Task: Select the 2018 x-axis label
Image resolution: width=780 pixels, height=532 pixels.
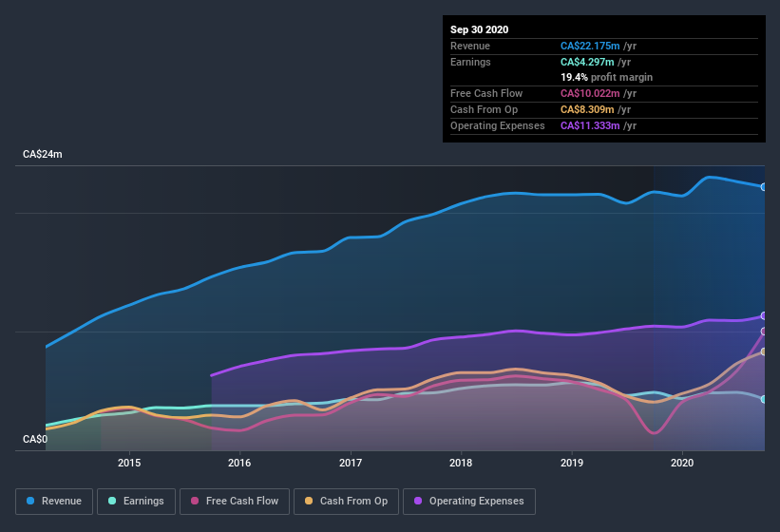Action: [x=461, y=464]
